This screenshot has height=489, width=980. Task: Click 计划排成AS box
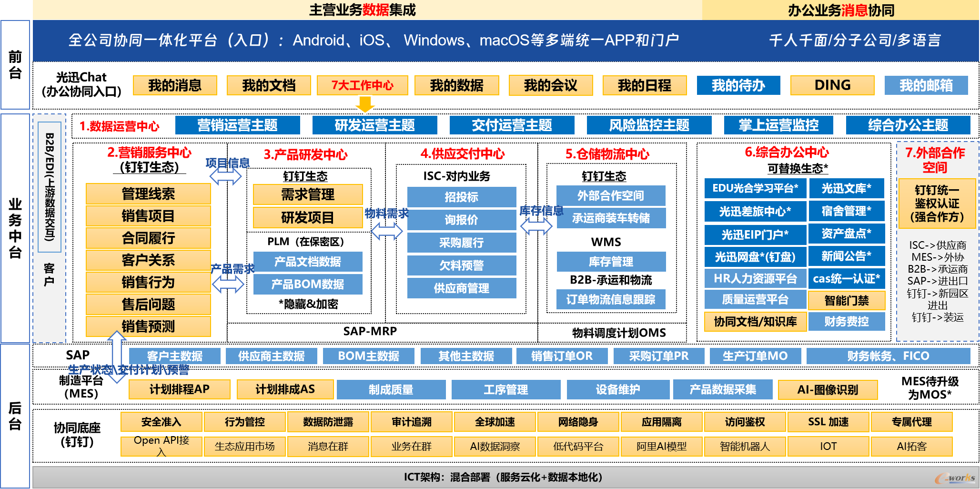pyautogui.click(x=285, y=389)
